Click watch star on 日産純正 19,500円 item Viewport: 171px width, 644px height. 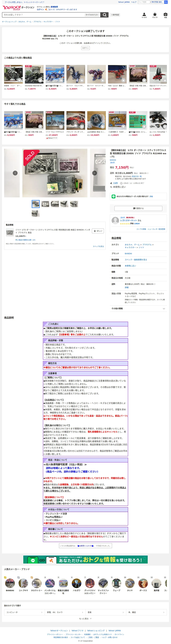tap(103, 127)
